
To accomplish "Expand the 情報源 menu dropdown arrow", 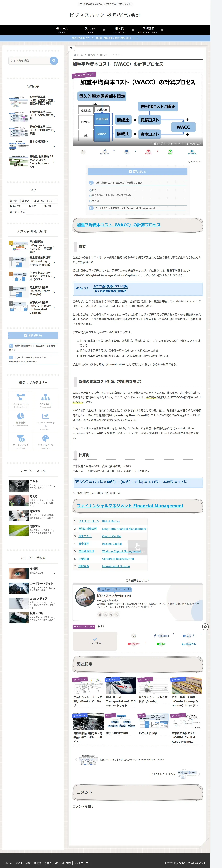I will tap(162, 30).
